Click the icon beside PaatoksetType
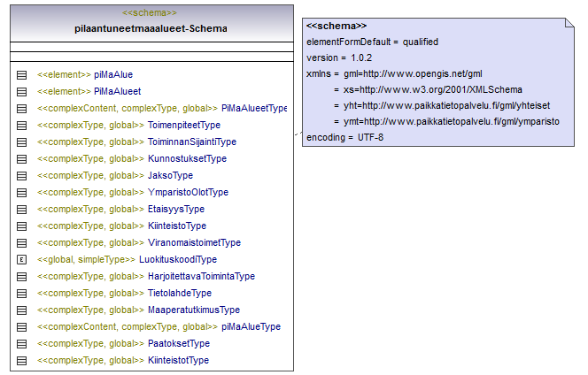 [x=22, y=343]
